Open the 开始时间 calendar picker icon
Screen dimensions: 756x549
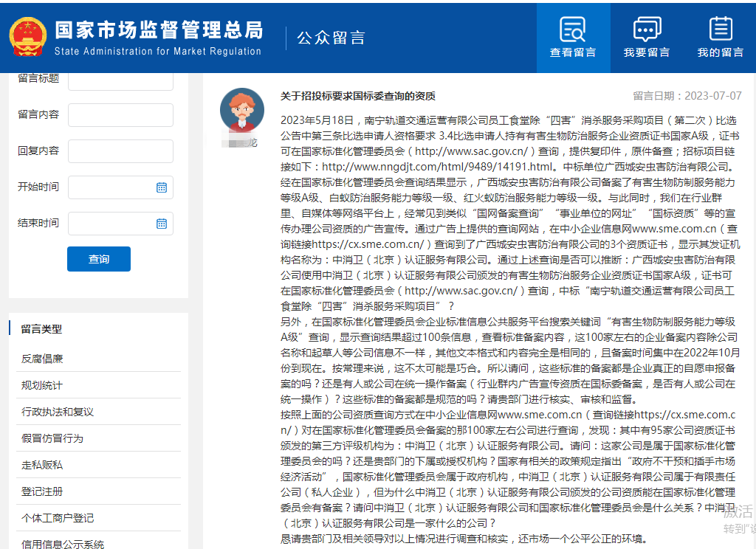pyautogui.click(x=162, y=187)
